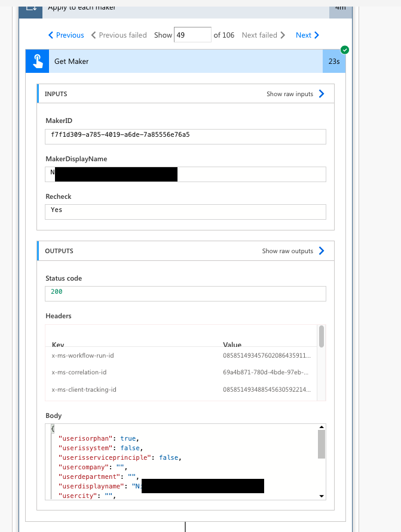
Task: Open raw outputs via Show raw outputs chevron
Action: [321, 251]
